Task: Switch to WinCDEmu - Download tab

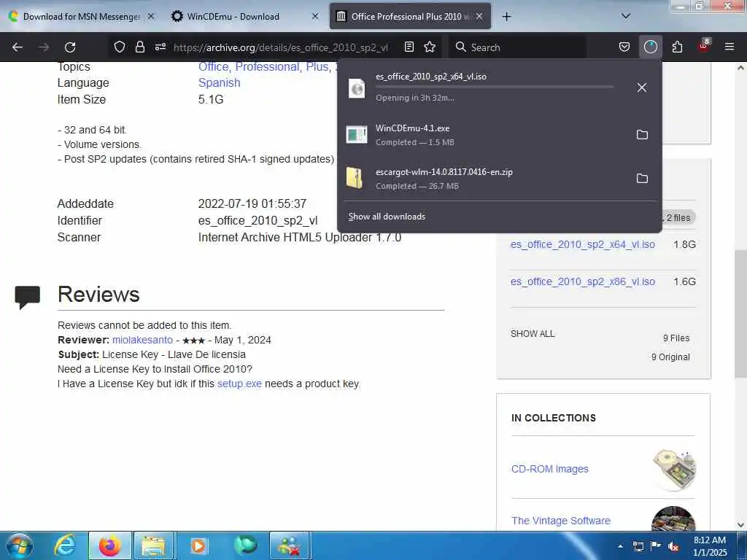Action: 233,17
